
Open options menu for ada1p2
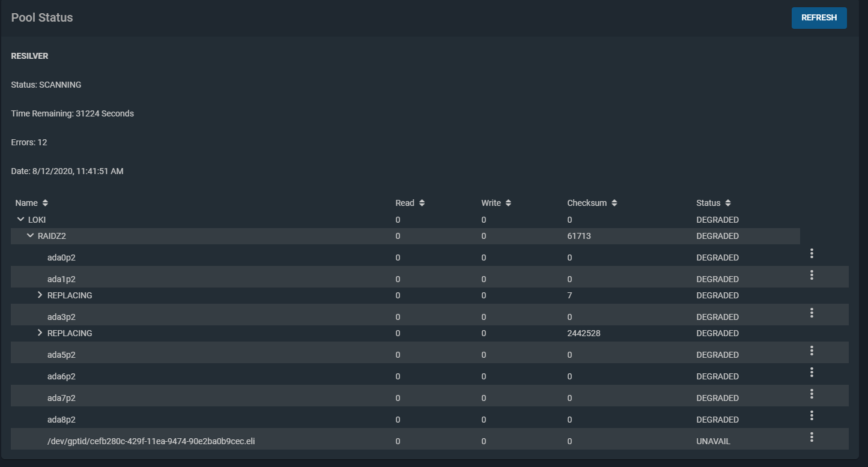click(812, 276)
